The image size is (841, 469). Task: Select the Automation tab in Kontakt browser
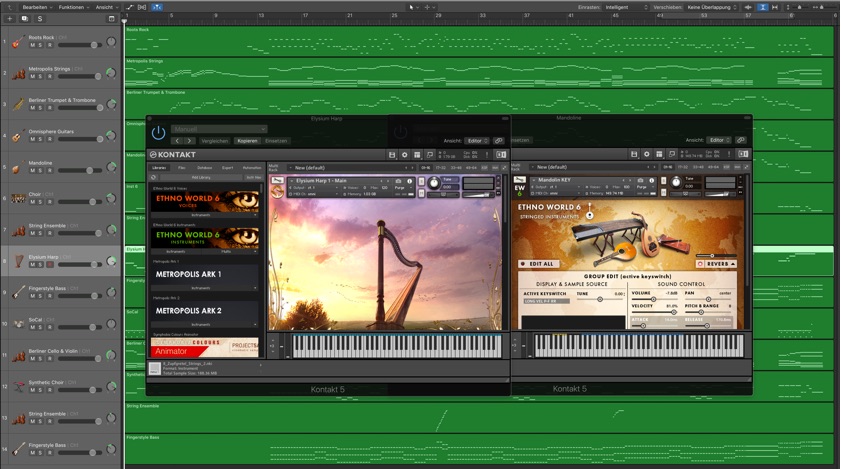252,168
